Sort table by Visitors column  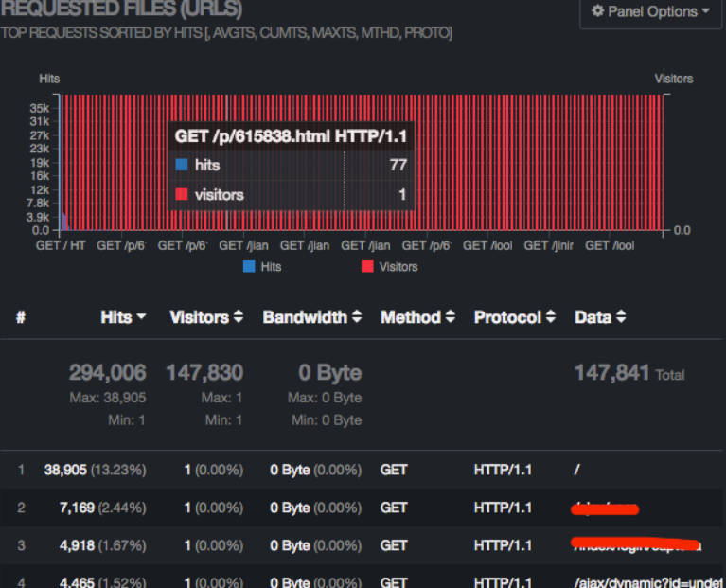(205, 317)
